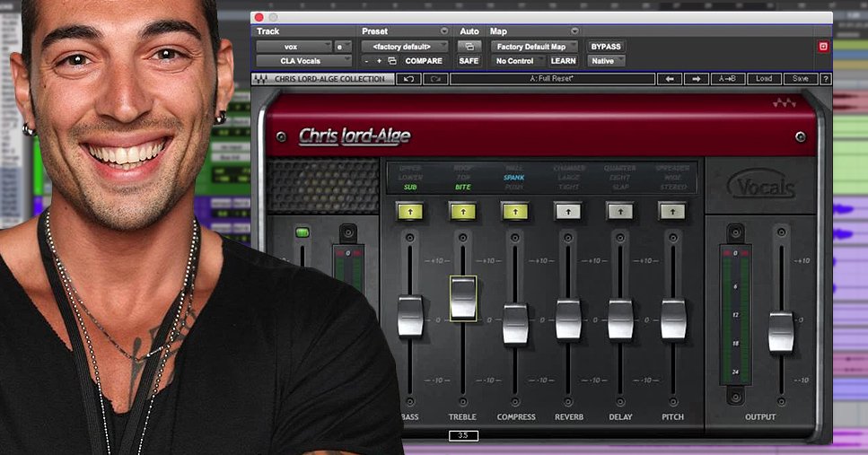Open the Map section menu
This screenshot has width=868, height=455.
pyautogui.click(x=498, y=31)
